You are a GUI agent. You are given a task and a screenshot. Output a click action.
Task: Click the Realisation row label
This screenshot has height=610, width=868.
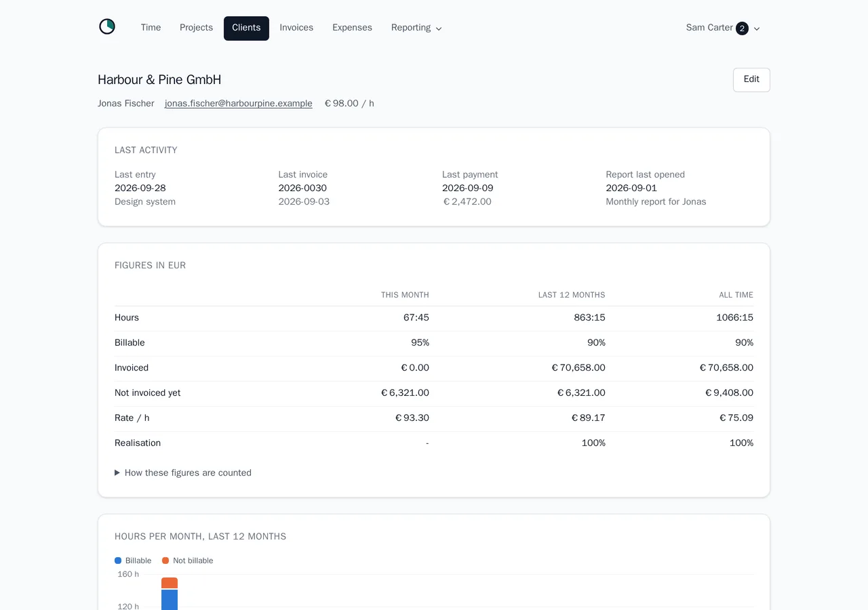(x=138, y=443)
